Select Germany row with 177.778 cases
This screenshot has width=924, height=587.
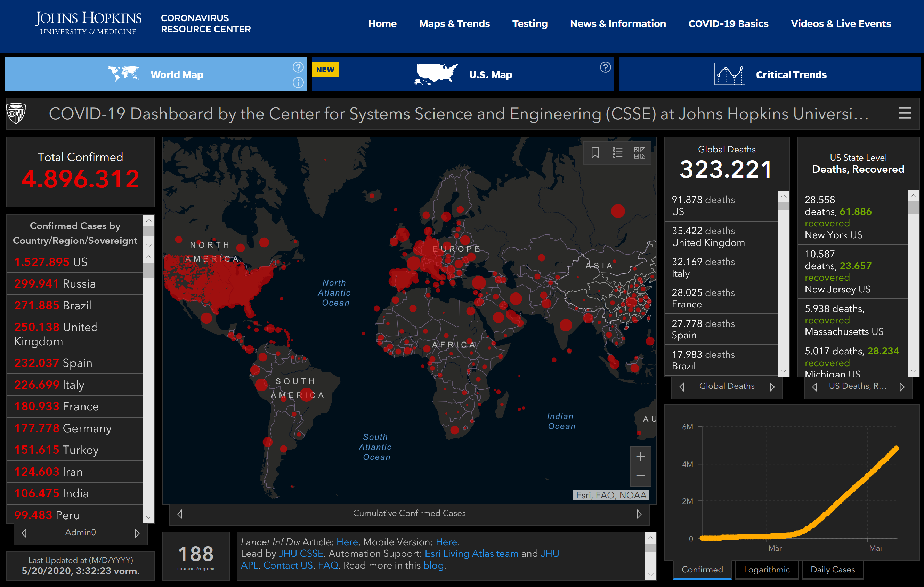tap(75, 428)
